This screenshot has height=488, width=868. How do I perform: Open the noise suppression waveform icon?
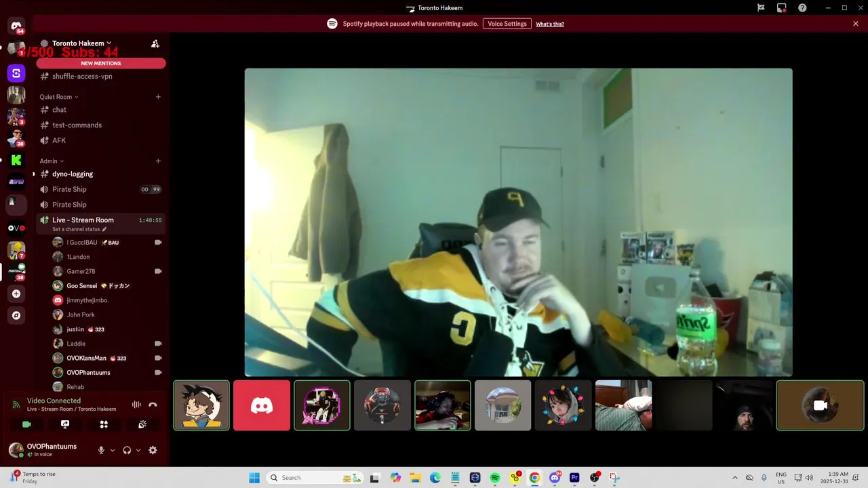pos(136,405)
